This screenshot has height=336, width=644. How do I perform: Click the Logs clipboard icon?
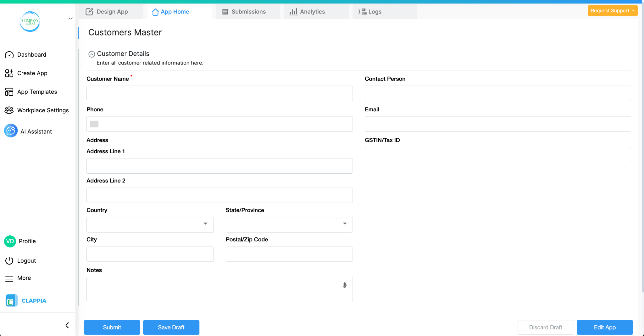coord(362,11)
